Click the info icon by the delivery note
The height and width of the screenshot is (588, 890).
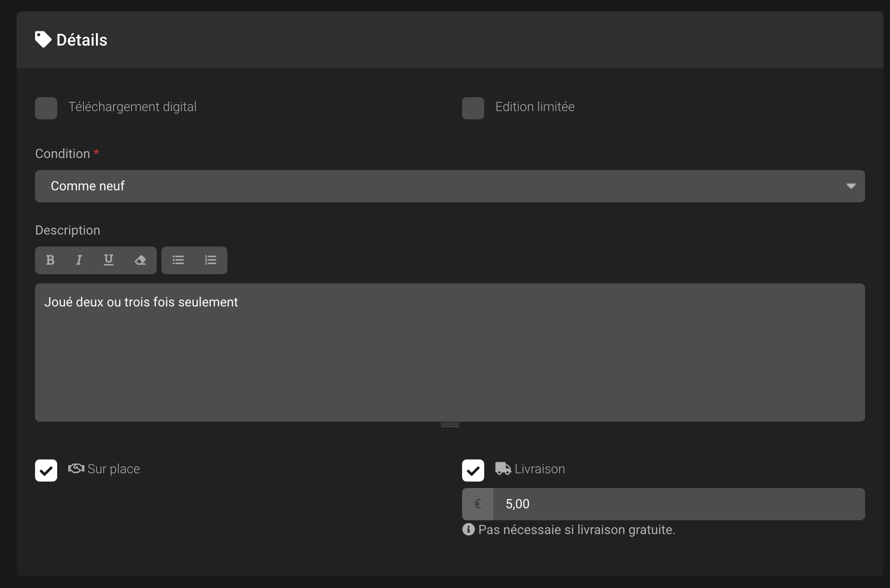pyautogui.click(x=468, y=529)
